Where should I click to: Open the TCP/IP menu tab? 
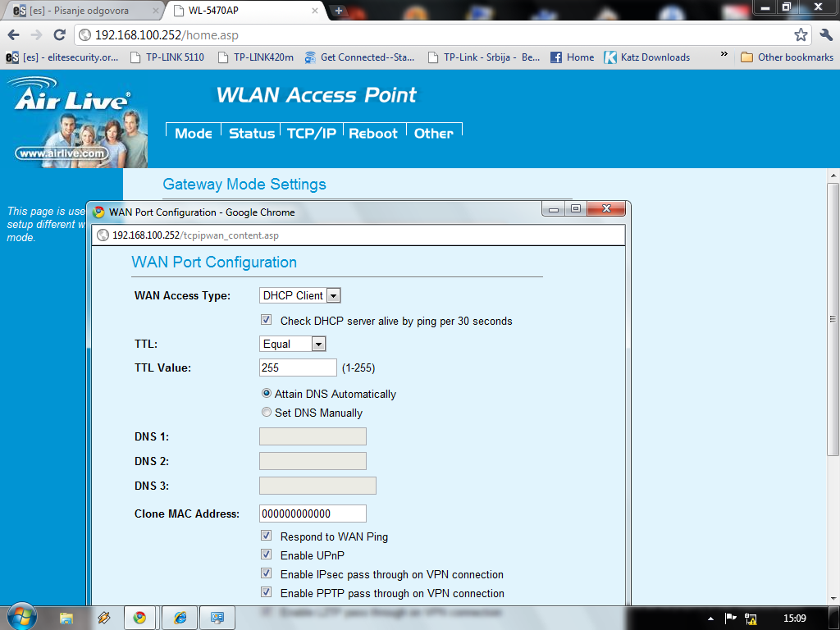point(311,134)
